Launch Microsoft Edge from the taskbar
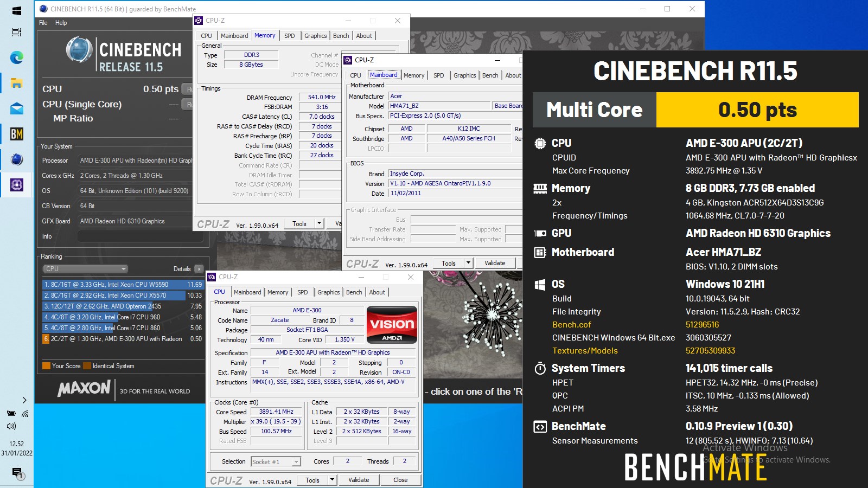 pos(16,57)
